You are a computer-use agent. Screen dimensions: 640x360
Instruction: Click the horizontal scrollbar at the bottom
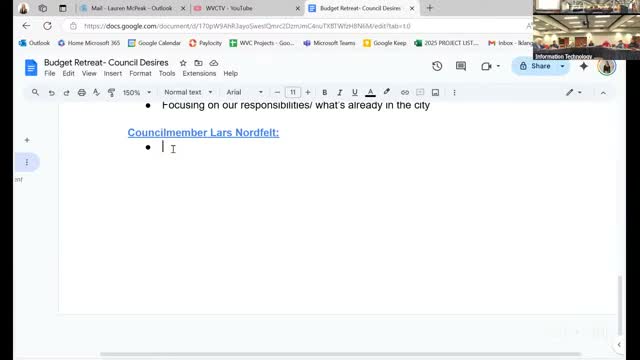click(x=340, y=354)
